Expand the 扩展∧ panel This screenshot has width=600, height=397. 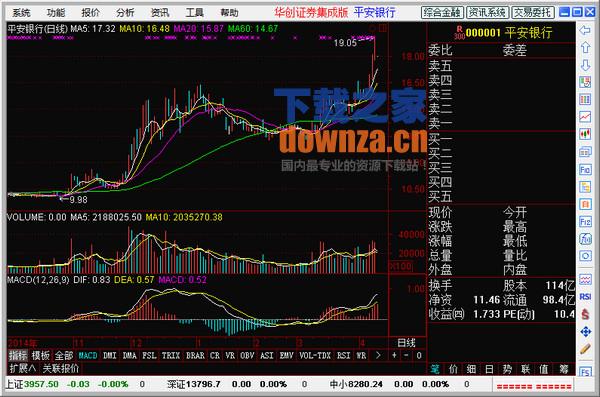point(23,369)
